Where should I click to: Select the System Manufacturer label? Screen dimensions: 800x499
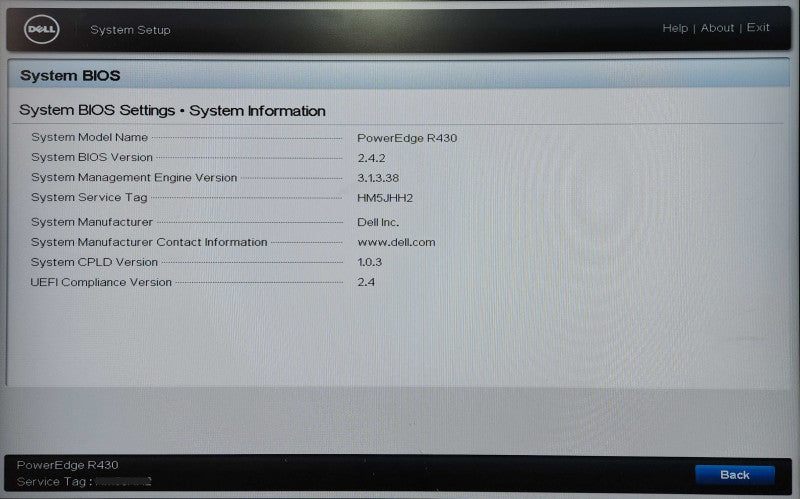(x=92, y=222)
